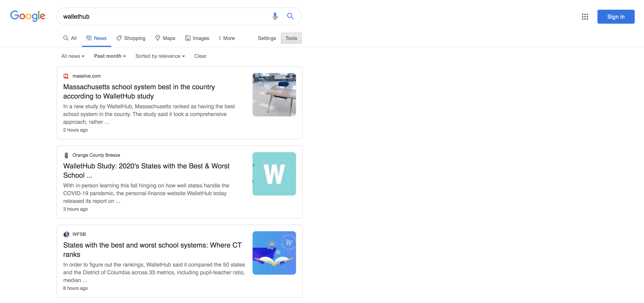Click the search box containing wallethub

(x=179, y=16)
